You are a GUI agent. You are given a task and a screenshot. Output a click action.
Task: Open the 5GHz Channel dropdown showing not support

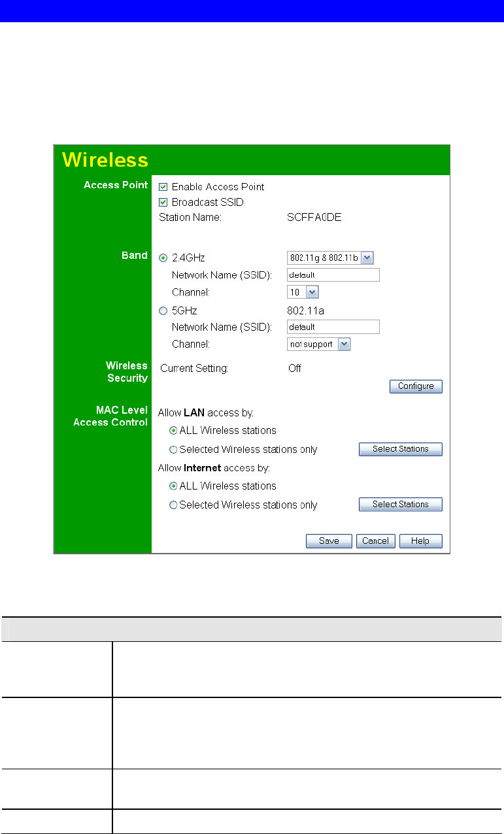point(319,344)
